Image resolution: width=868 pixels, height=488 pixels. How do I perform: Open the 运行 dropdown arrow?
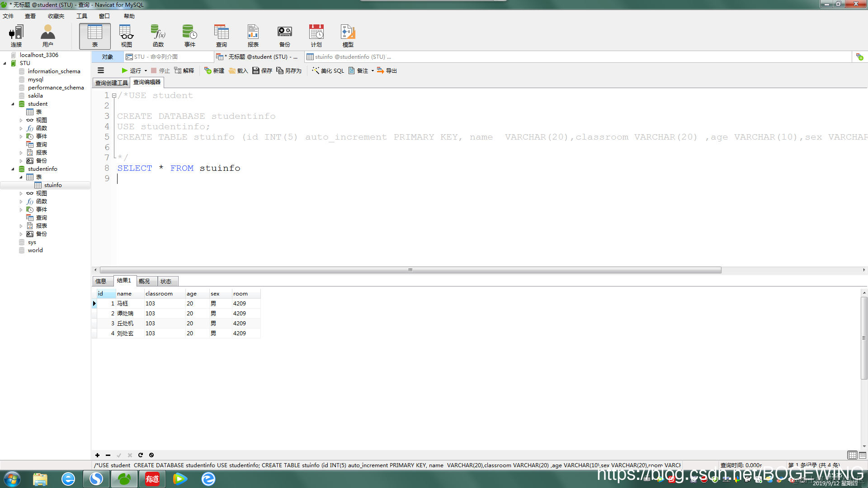pyautogui.click(x=146, y=70)
